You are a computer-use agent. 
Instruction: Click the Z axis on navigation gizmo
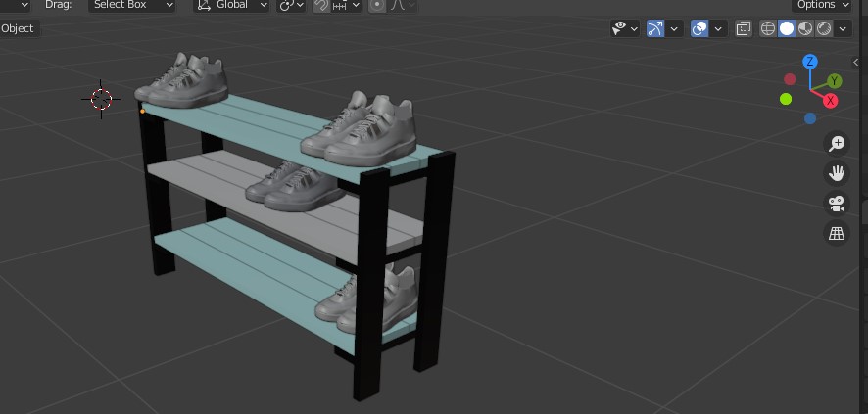coord(810,62)
